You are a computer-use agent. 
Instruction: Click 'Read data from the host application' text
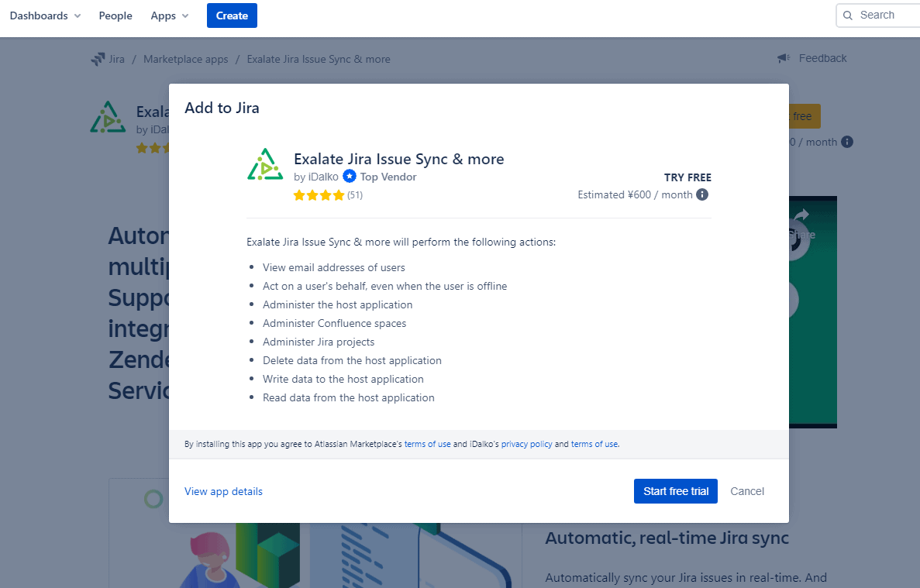349,397
